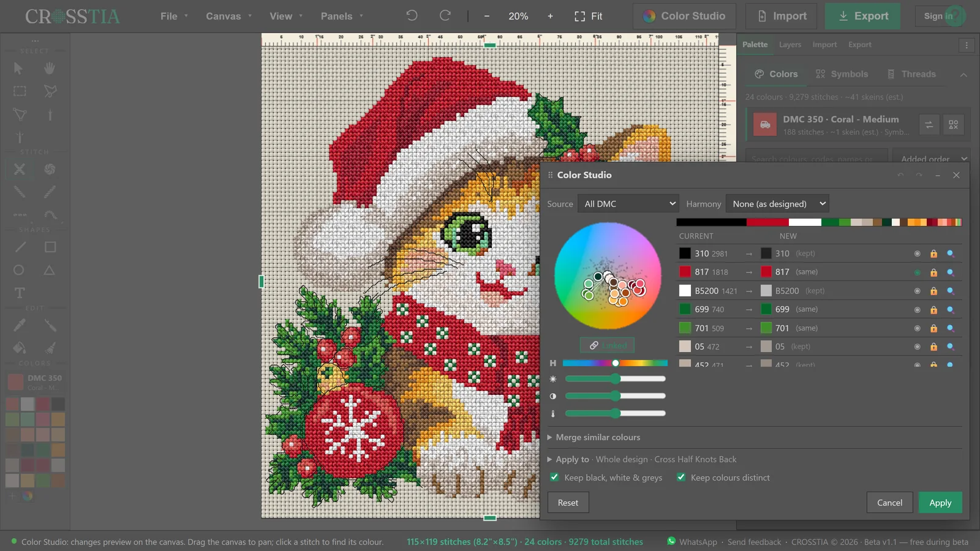Click the green Export button
980x551 pixels.
[862, 17]
